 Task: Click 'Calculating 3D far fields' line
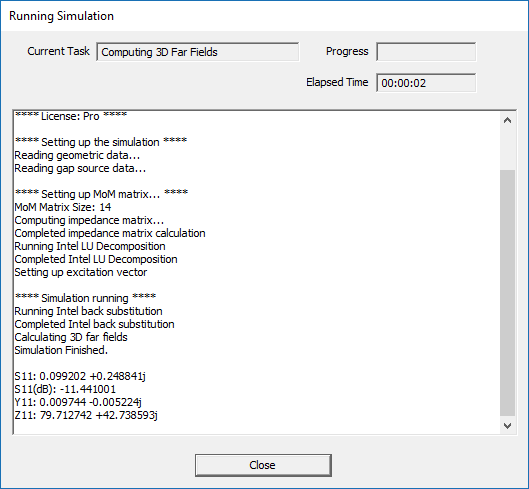71,337
